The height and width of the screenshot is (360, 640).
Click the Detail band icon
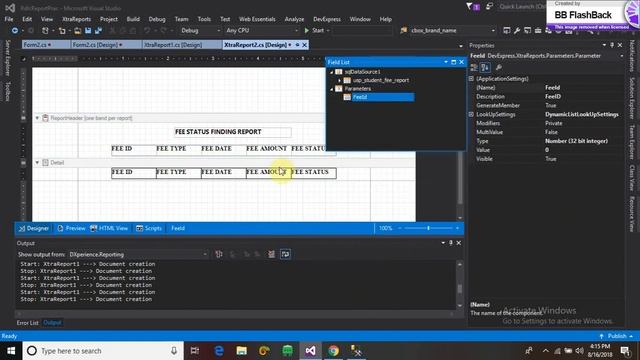click(x=45, y=162)
